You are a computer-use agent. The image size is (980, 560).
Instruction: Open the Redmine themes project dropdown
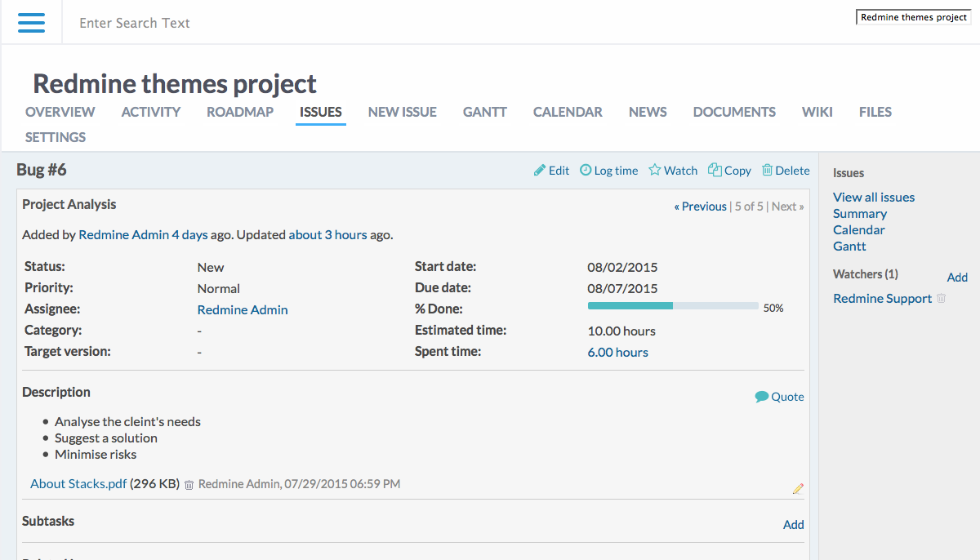913,17
